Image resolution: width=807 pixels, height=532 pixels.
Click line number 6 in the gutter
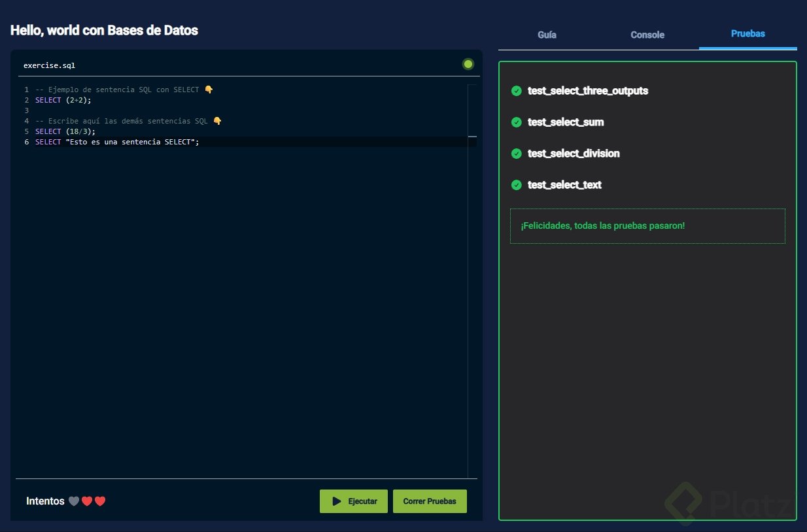coord(27,142)
